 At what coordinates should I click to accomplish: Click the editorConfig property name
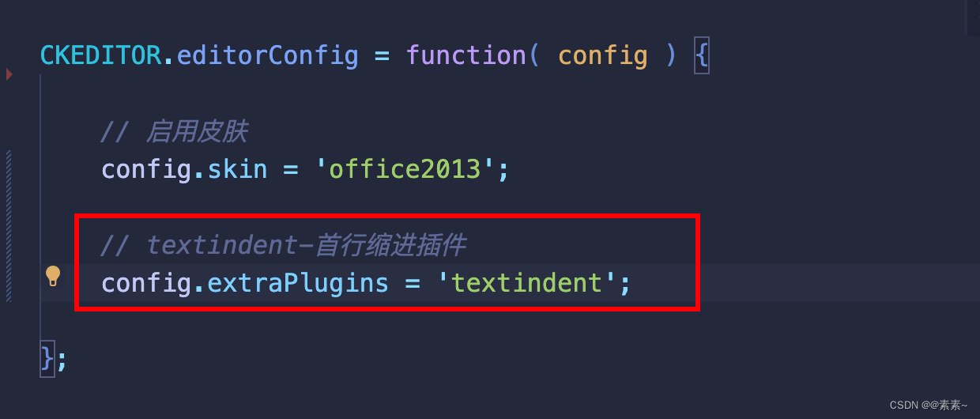pos(267,55)
